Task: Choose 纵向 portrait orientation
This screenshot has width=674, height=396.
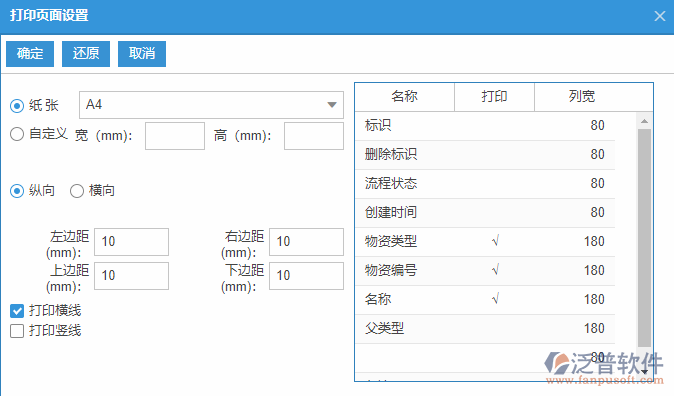Action: pyautogui.click(x=17, y=191)
